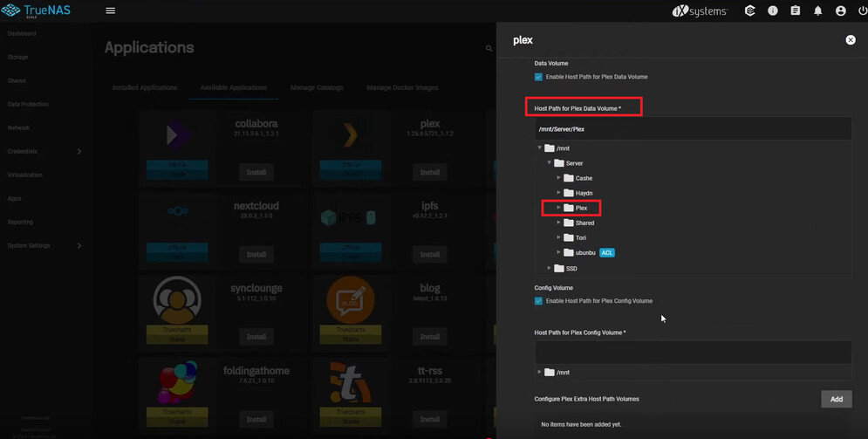Expand the Plex folder node
The image size is (868, 439).
pos(558,208)
